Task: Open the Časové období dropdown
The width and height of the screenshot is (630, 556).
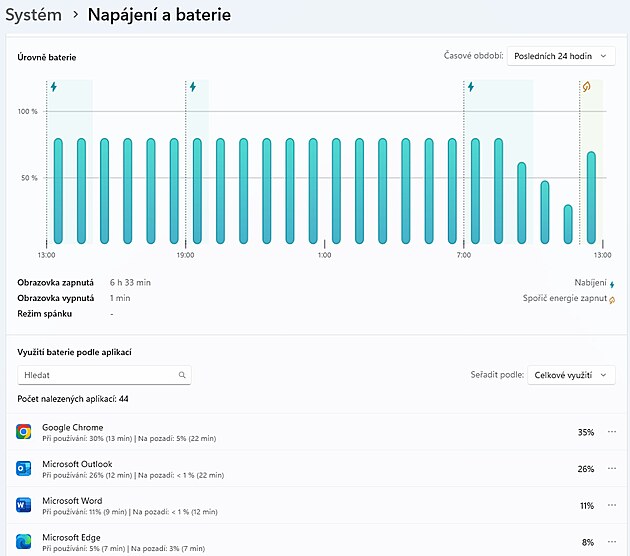Action: 561,57
